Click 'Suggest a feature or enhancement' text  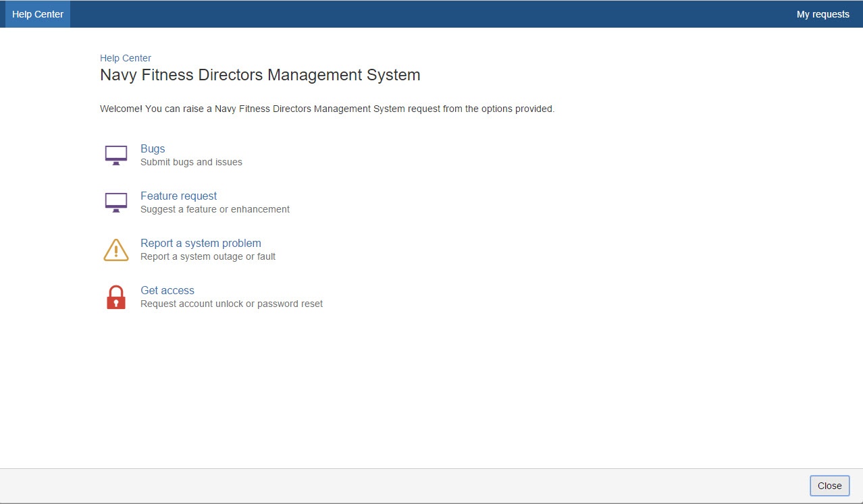[x=215, y=210]
